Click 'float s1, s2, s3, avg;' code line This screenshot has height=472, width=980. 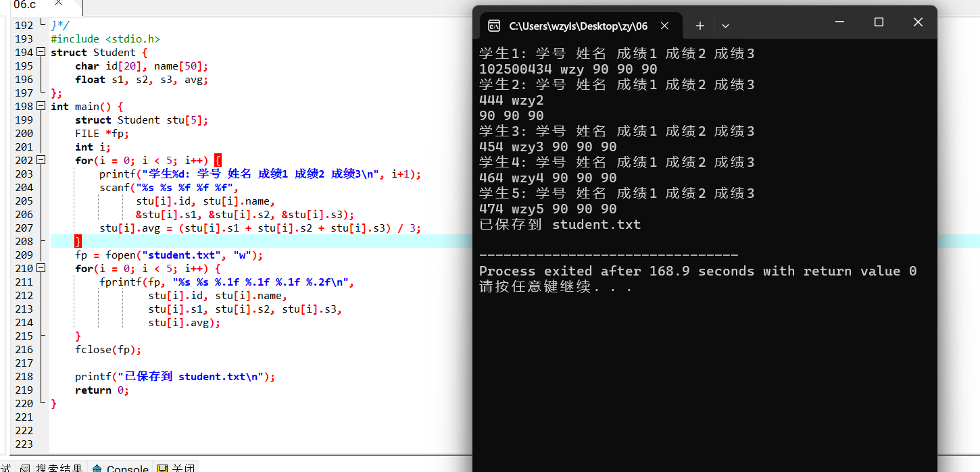142,79
